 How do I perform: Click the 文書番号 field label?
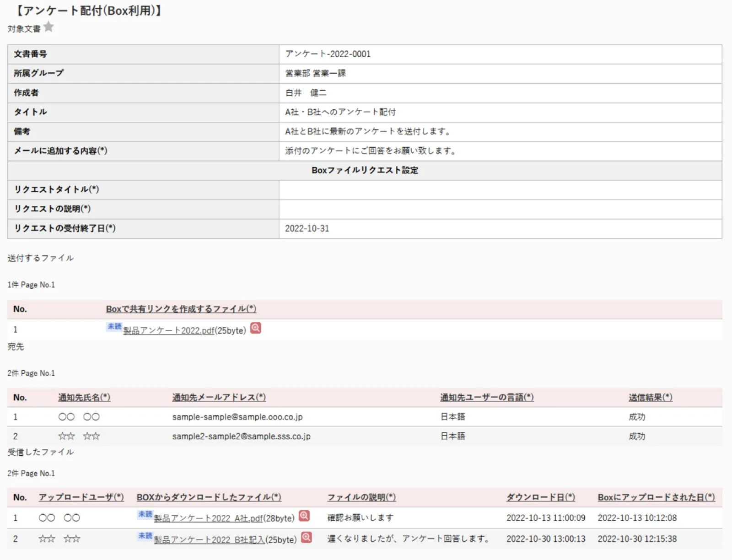[x=30, y=54]
